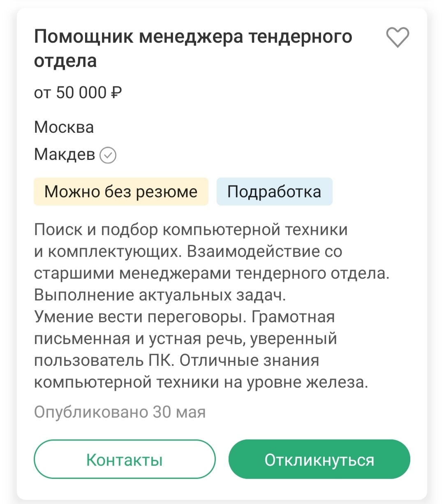Image resolution: width=444 pixels, height=504 pixels.
Task: Click the ruble sign in the salary
Action: click(116, 93)
